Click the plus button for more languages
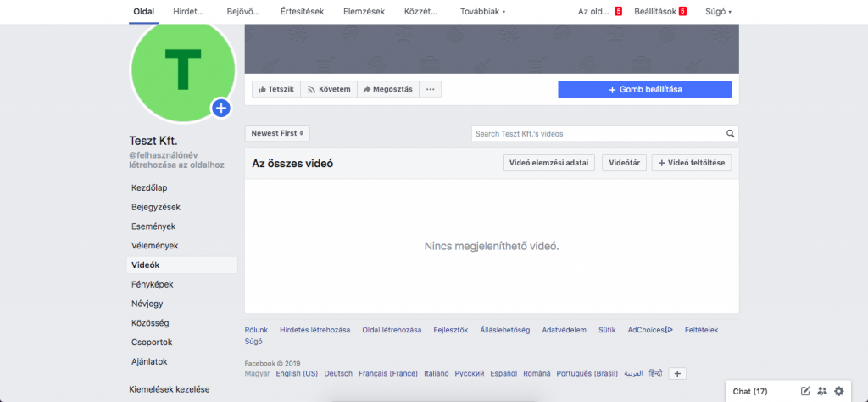The width and height of the screenshot is (868, 402). (677, 374)
